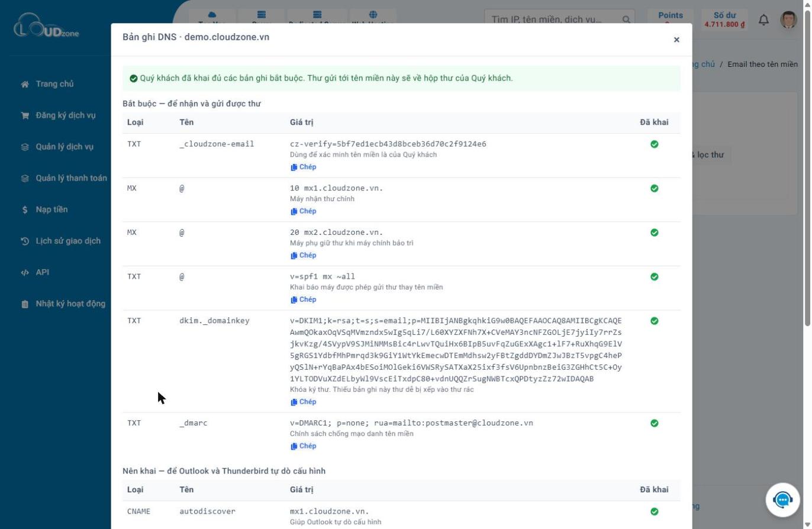Select the '10 mx1.cloudzone.vn.' value
Viewport: 812px width, 529px height.
pos(336,188)
